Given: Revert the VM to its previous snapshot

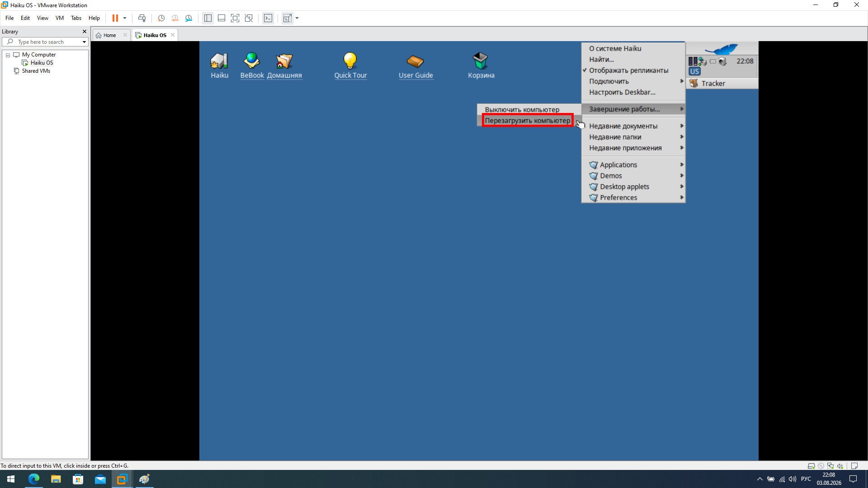Looking at the screenshot, I should [175, 18].
